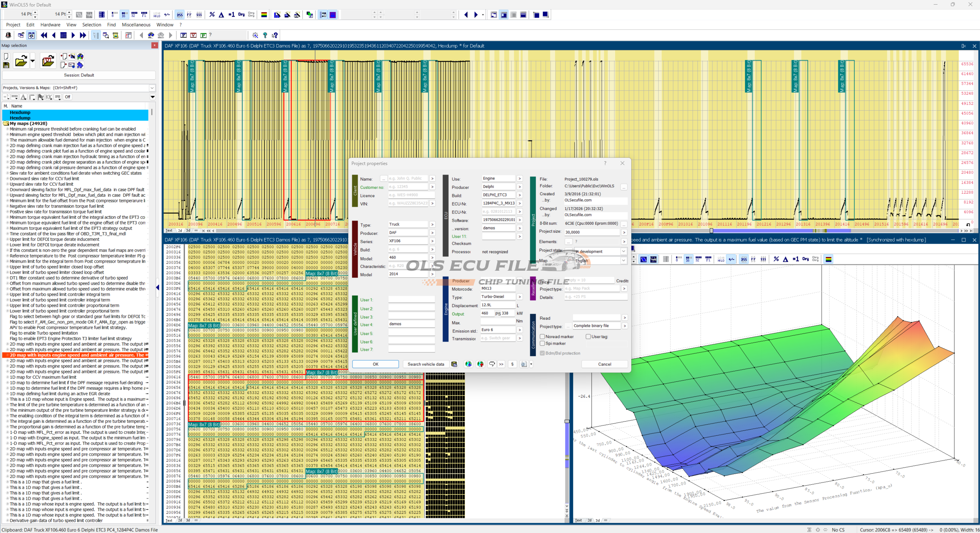Open the folder icon in Map selection
The image size is (980, 533).
[21, 61]
